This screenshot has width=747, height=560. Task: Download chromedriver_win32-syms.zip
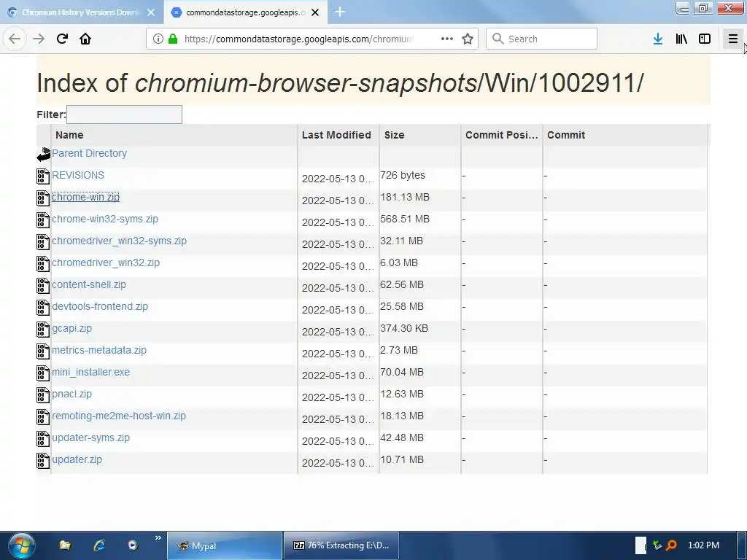pos(119,241)
